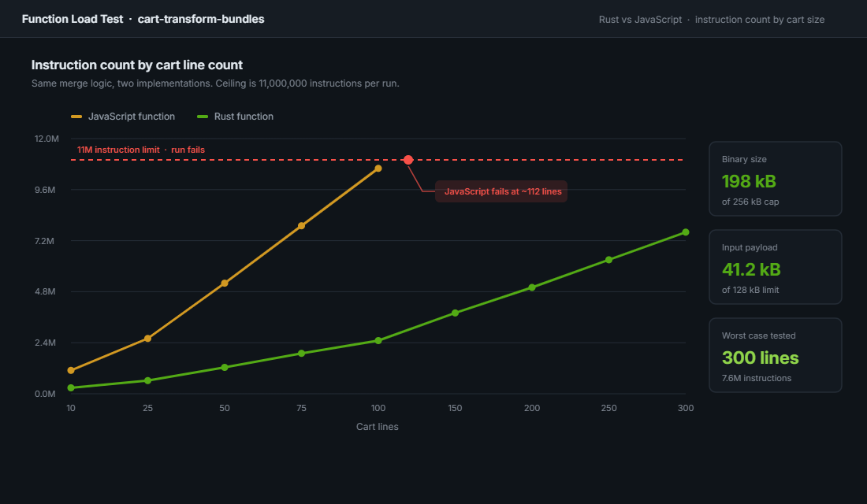Image resolution: width=867 pixels, height=504 pixels.
Task: Click the 'Function Load Test' header title
Action: click(73, 20)
